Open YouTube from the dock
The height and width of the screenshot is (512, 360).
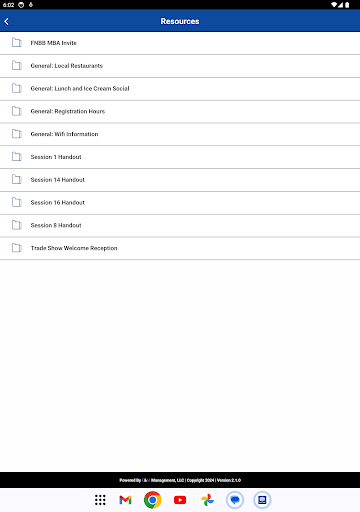click(x=180, y=500)
